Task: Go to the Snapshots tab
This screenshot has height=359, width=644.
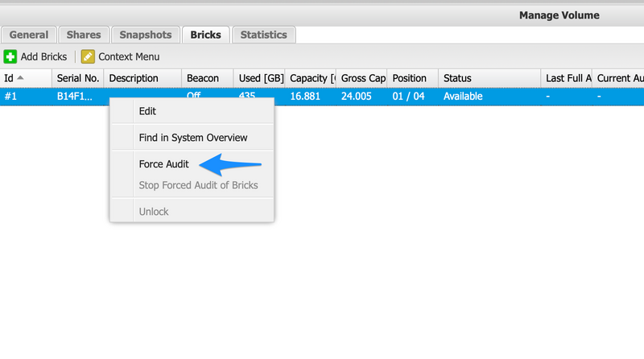Action: [145, 35]
